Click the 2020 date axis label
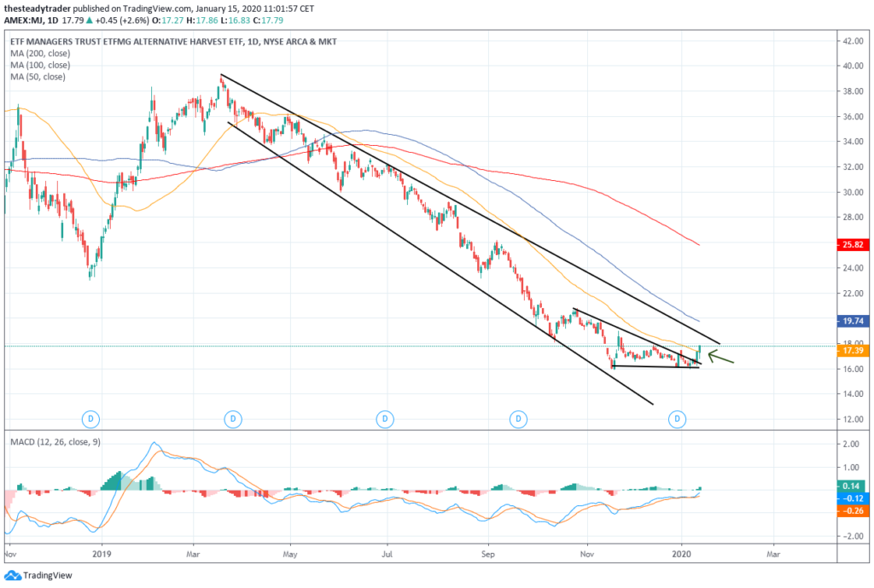Image resolution: width=874 pixels, height=588 pixels. [682, 554]
